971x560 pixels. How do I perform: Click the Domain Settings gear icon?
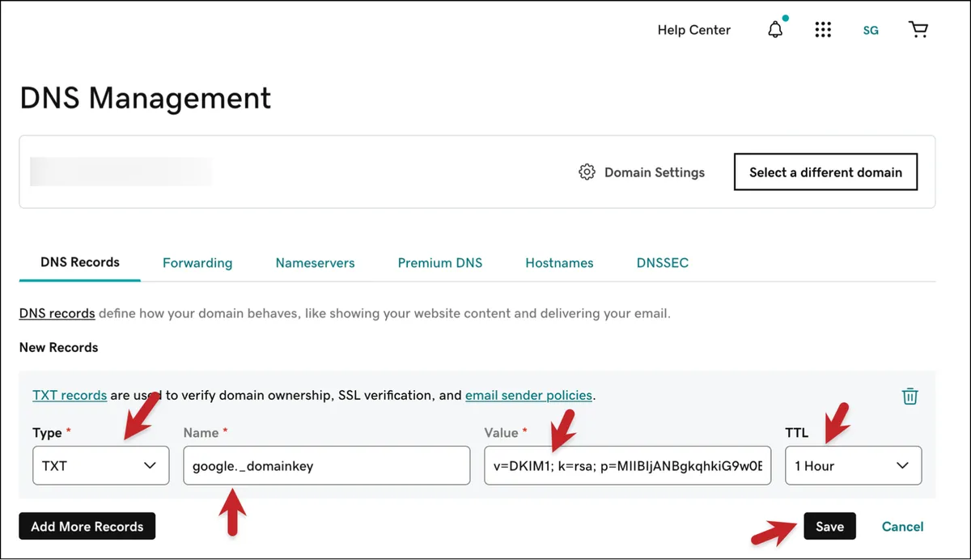pyautogui.click(x=587, y=172)
